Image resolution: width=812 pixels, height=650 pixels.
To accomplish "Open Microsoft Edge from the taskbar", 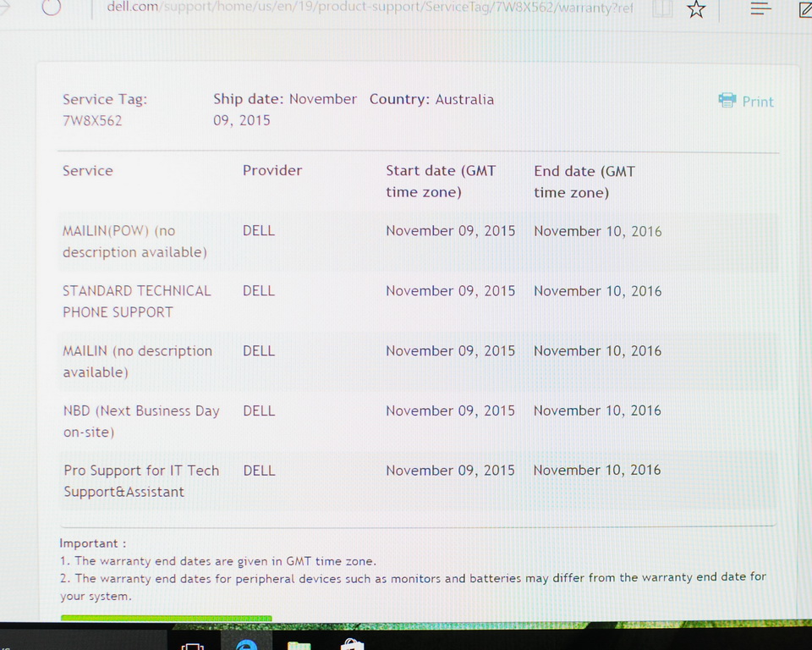I will (x=246, y=645).
